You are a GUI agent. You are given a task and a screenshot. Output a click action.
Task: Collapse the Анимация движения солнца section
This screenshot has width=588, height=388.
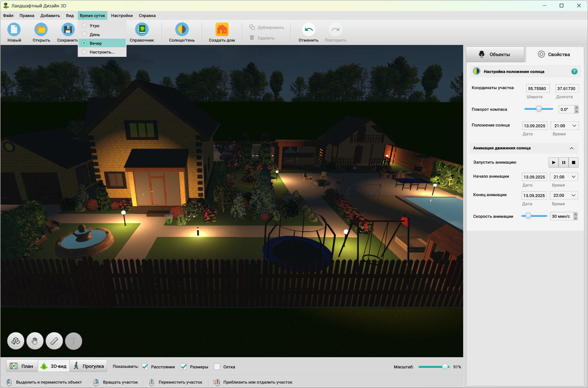coord(572,148)
